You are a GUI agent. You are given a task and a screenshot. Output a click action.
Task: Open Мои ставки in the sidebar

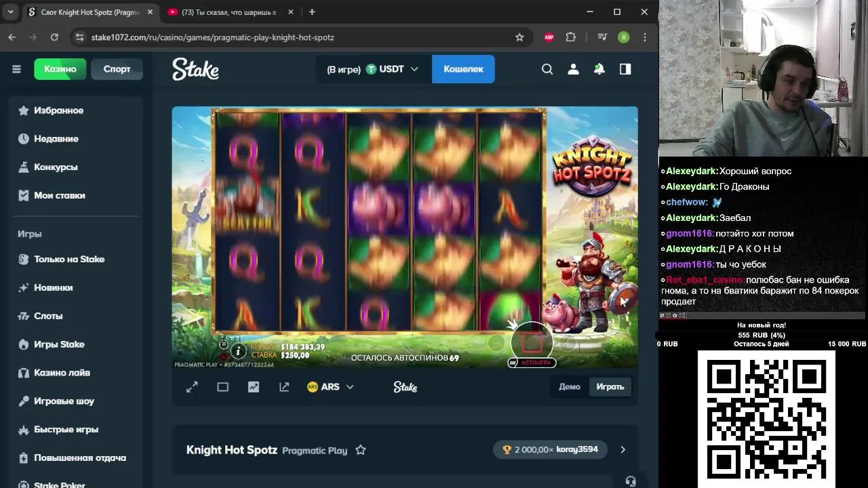pyautogui.click(x=76, y=196)
